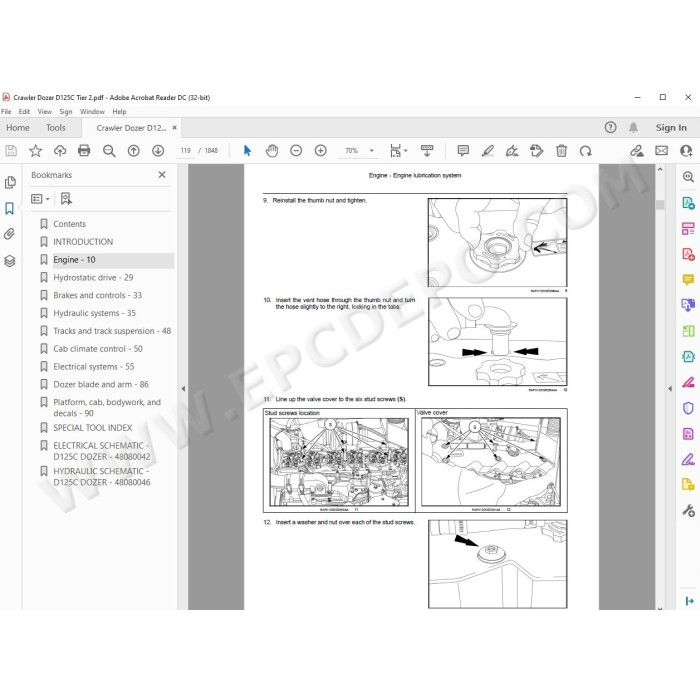Add document to starred with star icon
Viewport: 700px width, 700px height.
(x=35, y=151)
